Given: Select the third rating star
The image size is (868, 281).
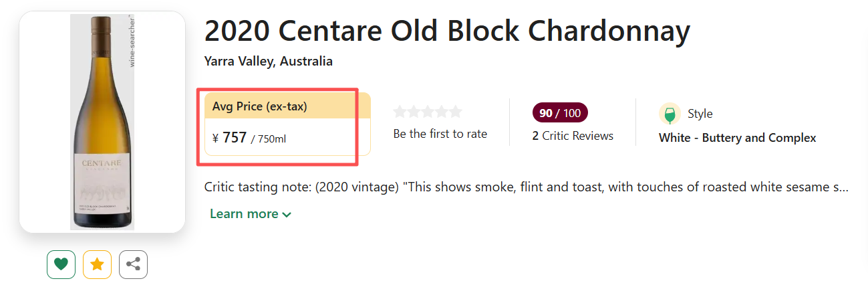Looking at the screenshot, I should click(x=428, y=112).
